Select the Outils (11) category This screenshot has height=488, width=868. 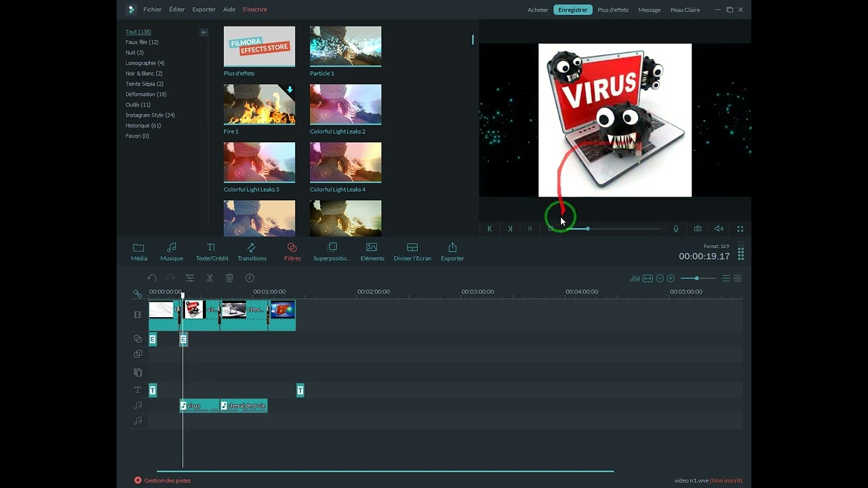(138, 104)
